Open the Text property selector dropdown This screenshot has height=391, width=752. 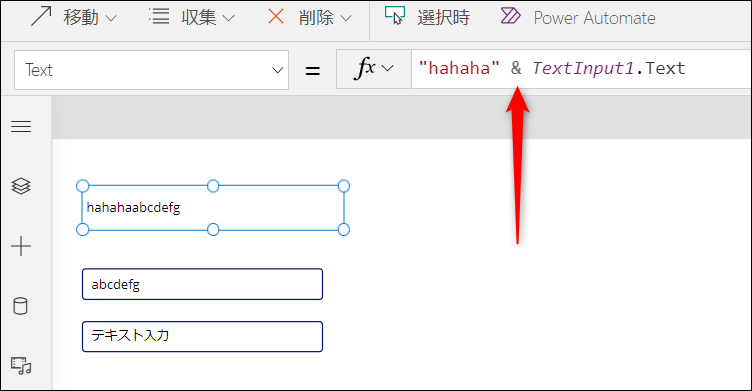[152, 70]
